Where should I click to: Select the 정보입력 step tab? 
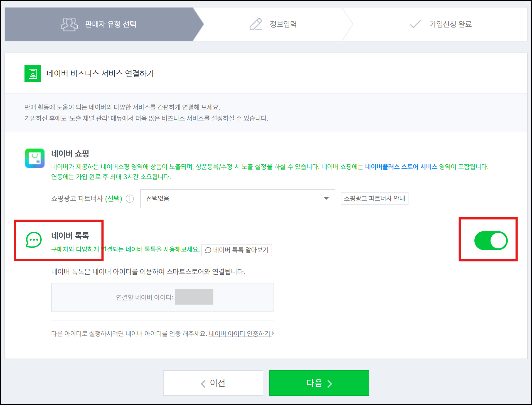[273, 24]
